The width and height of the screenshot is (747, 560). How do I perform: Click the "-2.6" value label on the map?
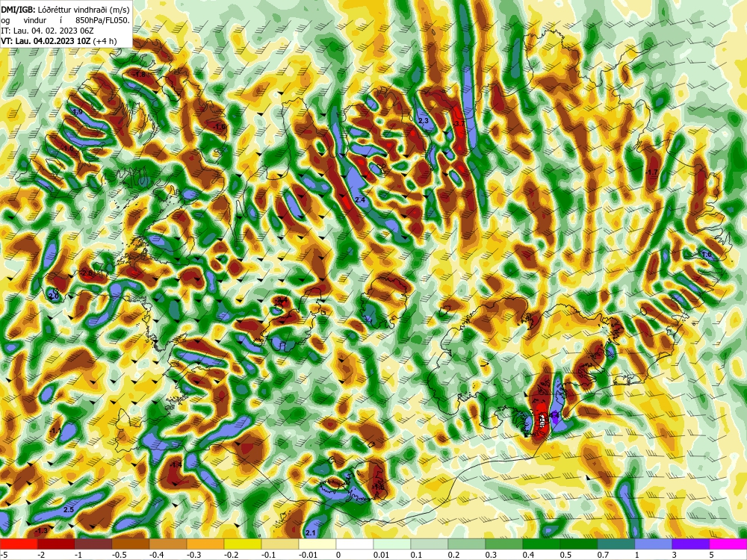click(87, 273)
